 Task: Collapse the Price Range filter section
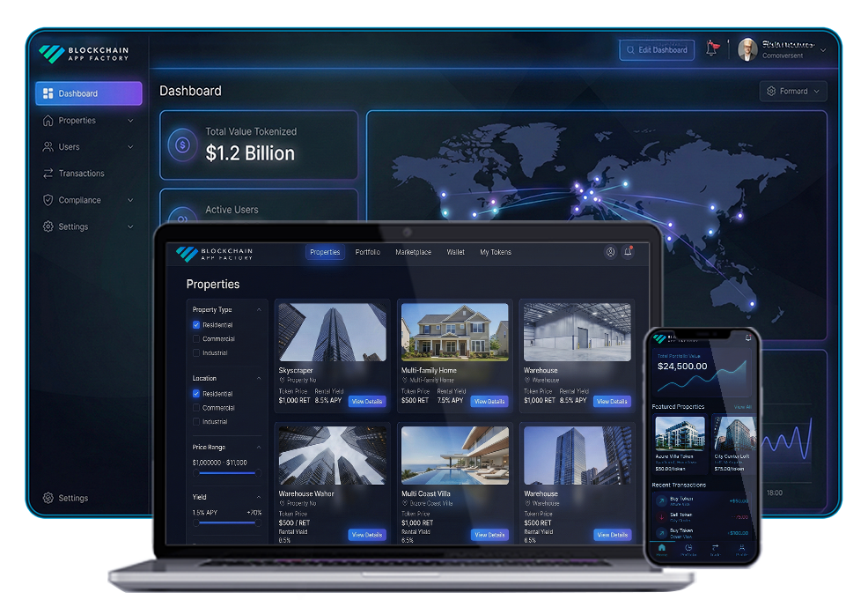point(259,448)
